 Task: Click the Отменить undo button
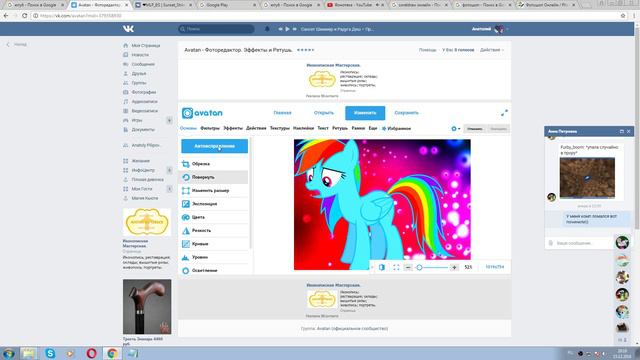click(475, 129)
